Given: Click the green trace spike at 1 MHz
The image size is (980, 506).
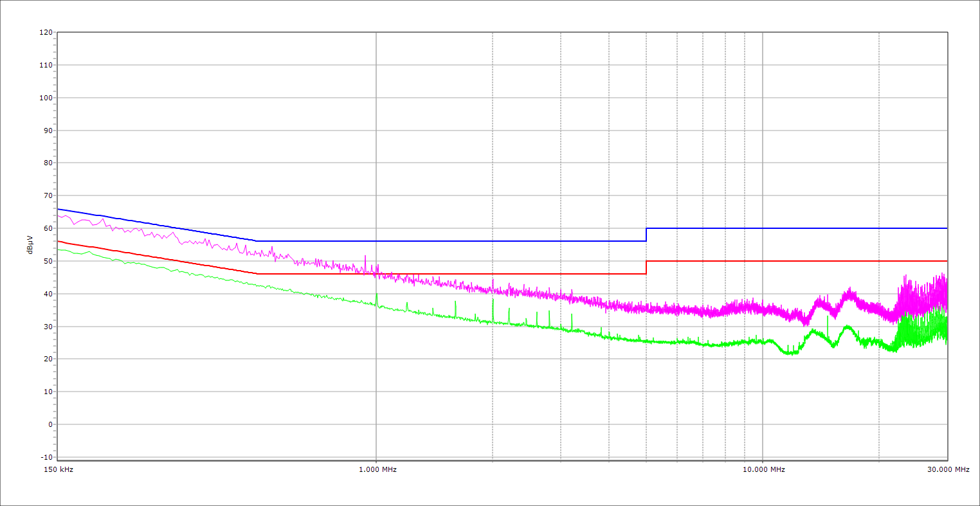Looking at the screenshot, I should [x=377, y=298].
